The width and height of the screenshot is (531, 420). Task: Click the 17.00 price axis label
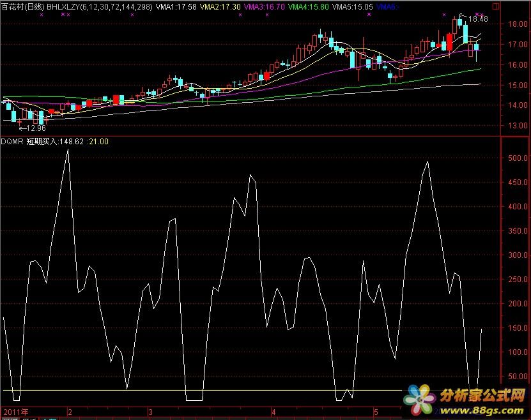[518, 44]
